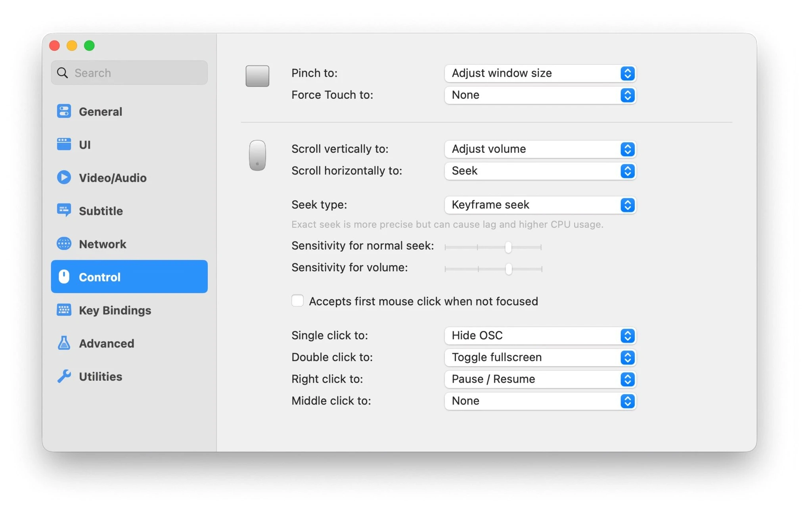Click the Control mouse icon
This screenshot has height=516, width=812.
[64, 276]
